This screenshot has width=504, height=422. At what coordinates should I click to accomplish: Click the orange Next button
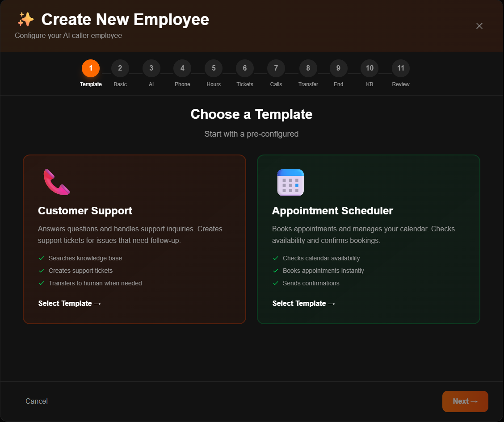[465, 401]
